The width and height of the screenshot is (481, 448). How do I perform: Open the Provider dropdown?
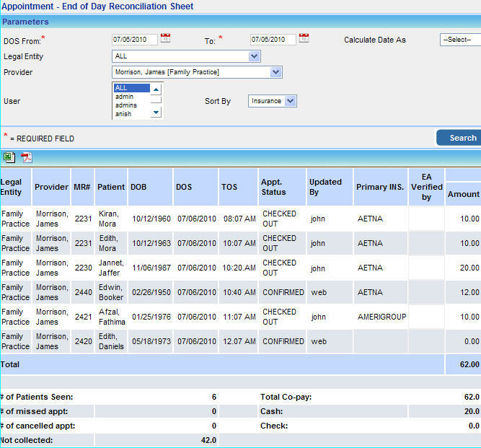(275, 72)
